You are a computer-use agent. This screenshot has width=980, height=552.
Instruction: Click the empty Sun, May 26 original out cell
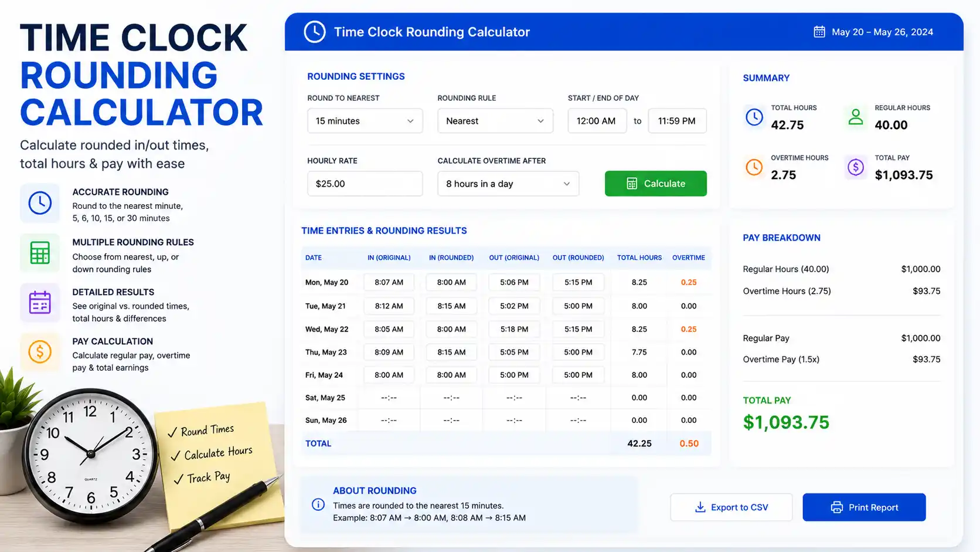514,420
